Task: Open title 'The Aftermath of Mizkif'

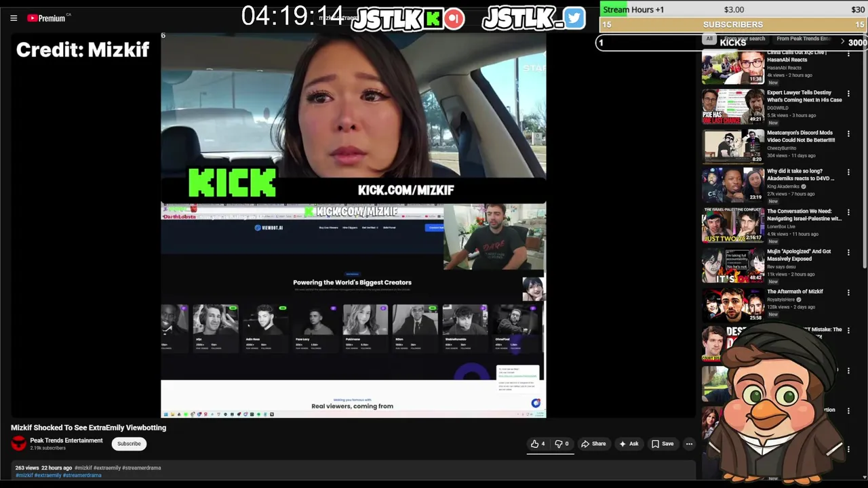Action: coord(795,291)
